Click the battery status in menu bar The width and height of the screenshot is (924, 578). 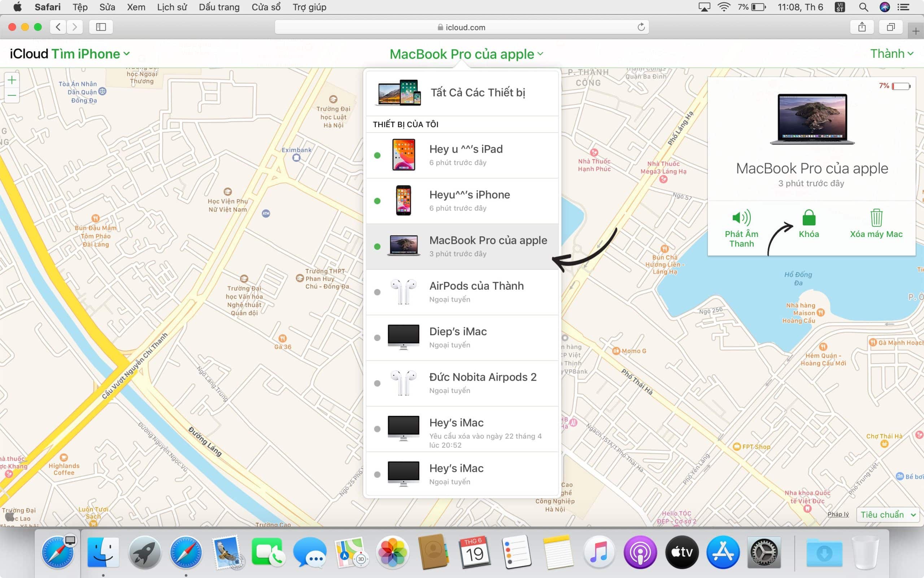(x=751, y=7)
